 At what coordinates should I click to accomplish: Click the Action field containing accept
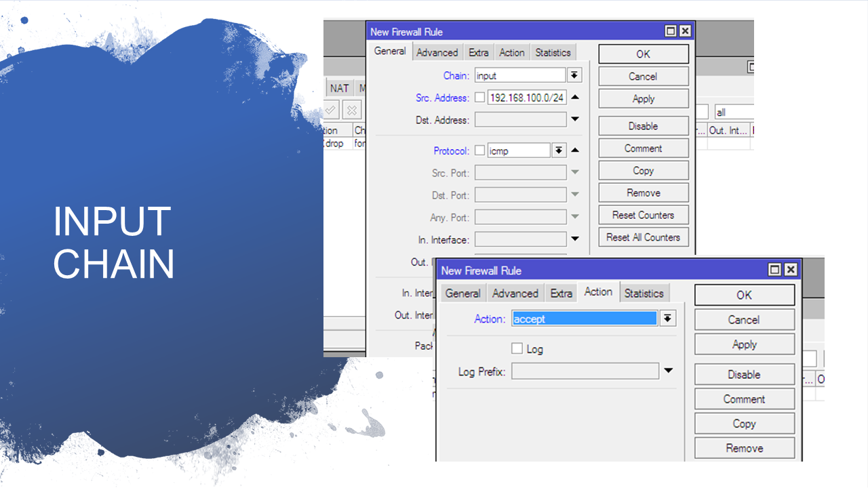(x=584, y=319)
